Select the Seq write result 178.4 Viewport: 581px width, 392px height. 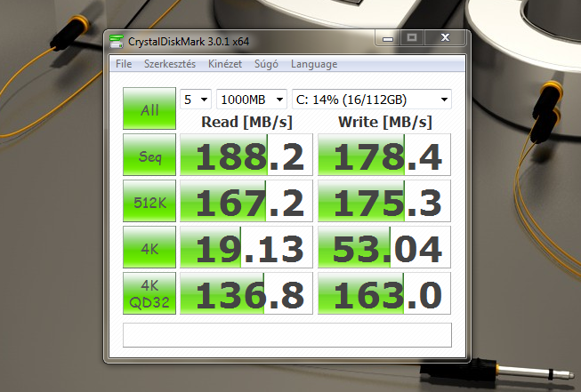point(384,155)
